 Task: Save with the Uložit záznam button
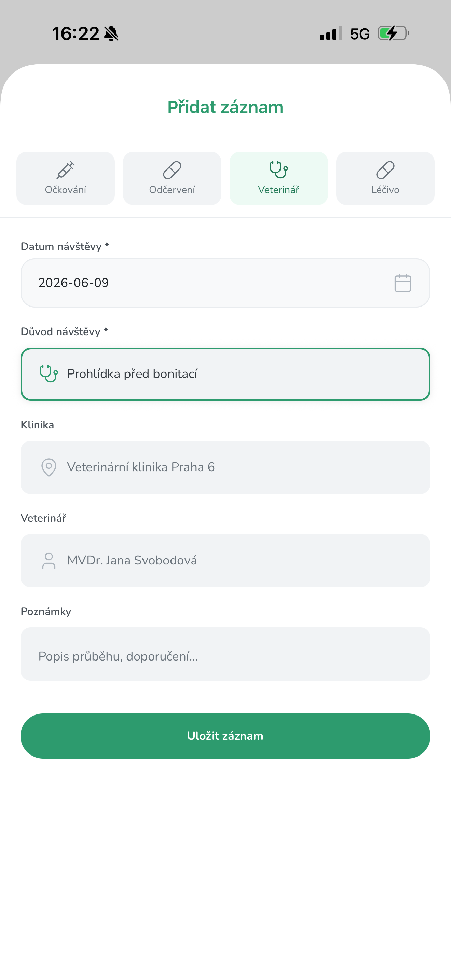pos(225,736)
